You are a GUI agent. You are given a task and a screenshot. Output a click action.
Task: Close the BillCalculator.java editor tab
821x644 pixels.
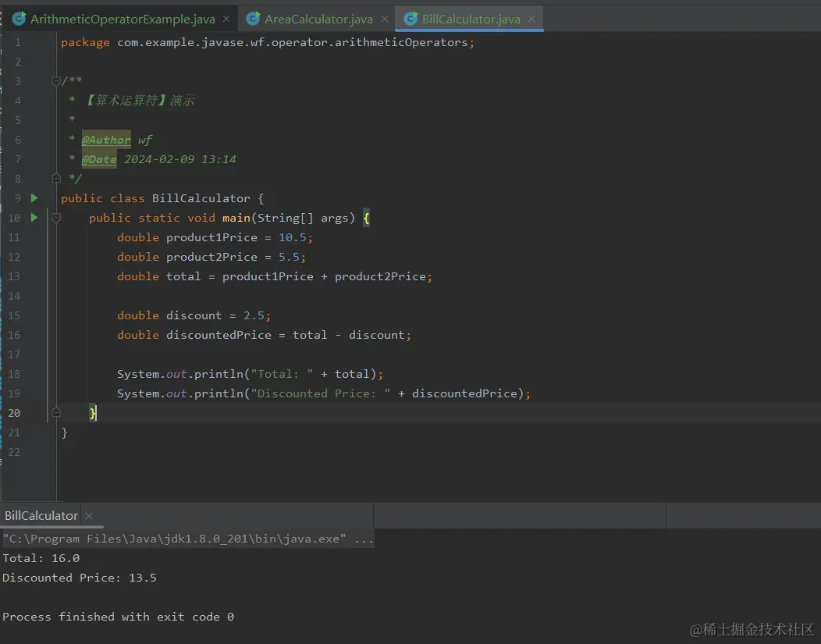531,19
